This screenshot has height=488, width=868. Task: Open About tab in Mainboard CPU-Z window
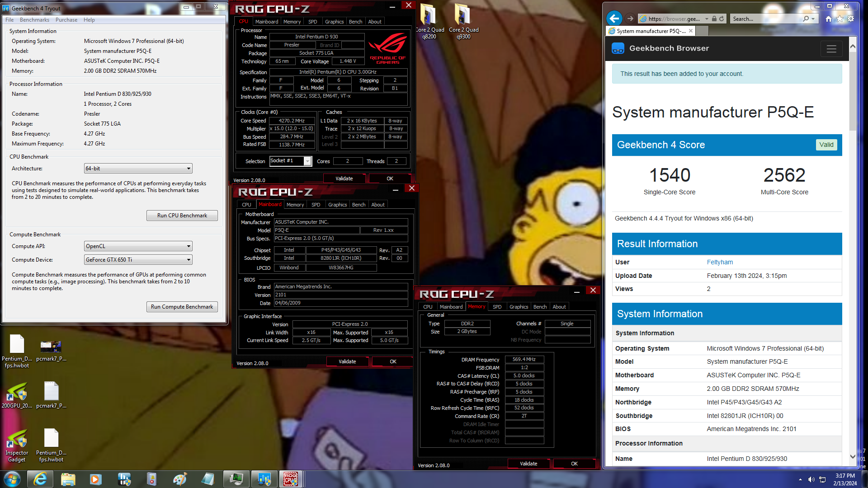[x=378, y=205]
